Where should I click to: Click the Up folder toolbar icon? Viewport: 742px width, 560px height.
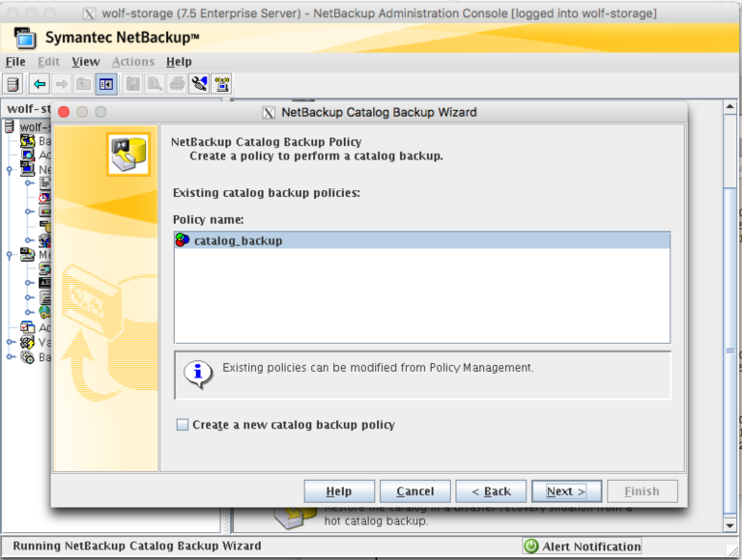pos(84,85)
